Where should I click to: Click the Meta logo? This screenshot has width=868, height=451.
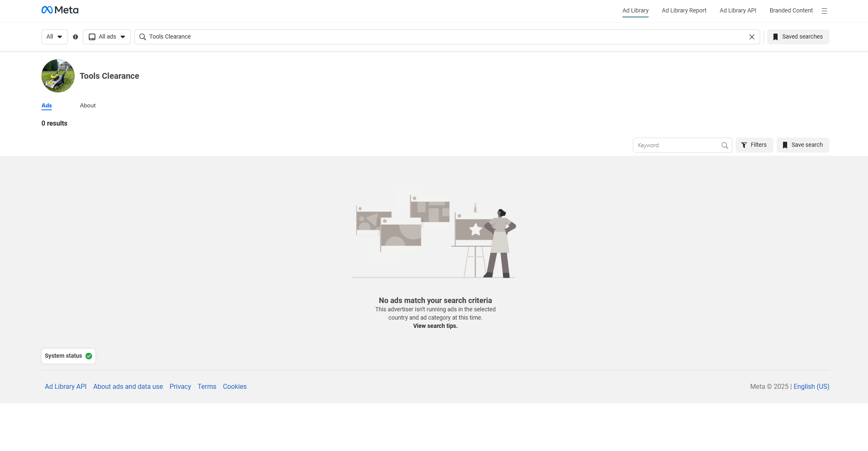(x=60, y=10)
